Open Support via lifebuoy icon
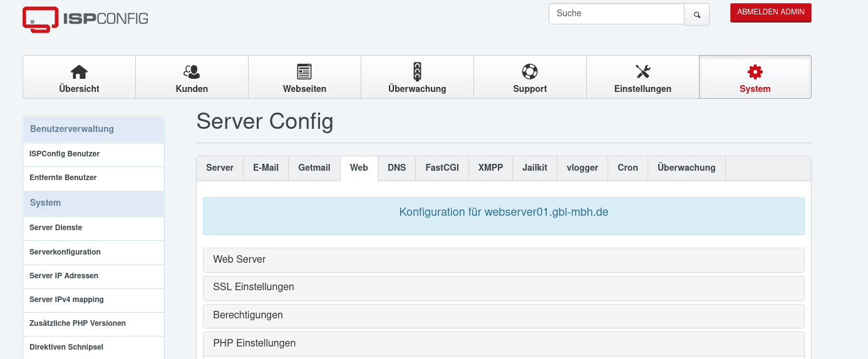 [x=530, y=72]
